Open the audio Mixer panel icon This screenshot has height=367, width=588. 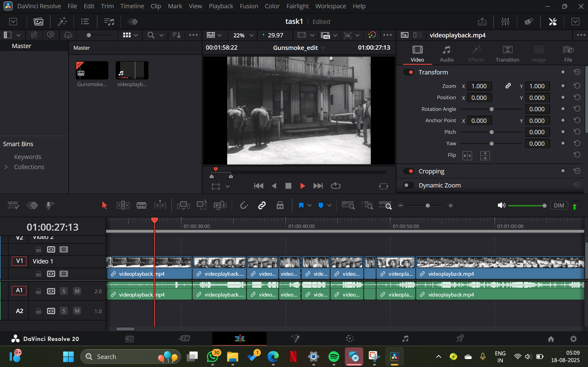[x=505, y=21]
